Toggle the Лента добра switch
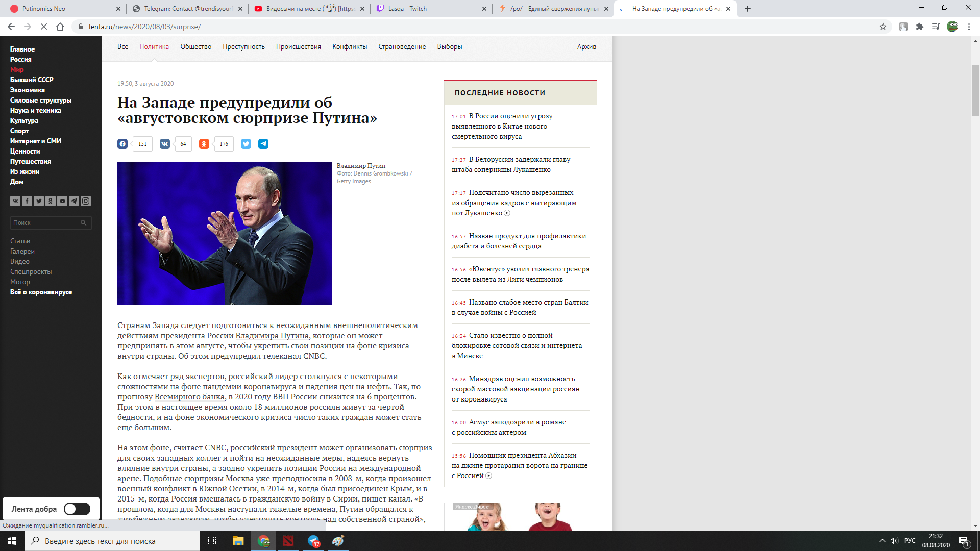The width and height of the screenshot is (980, 551). point(77,509)
